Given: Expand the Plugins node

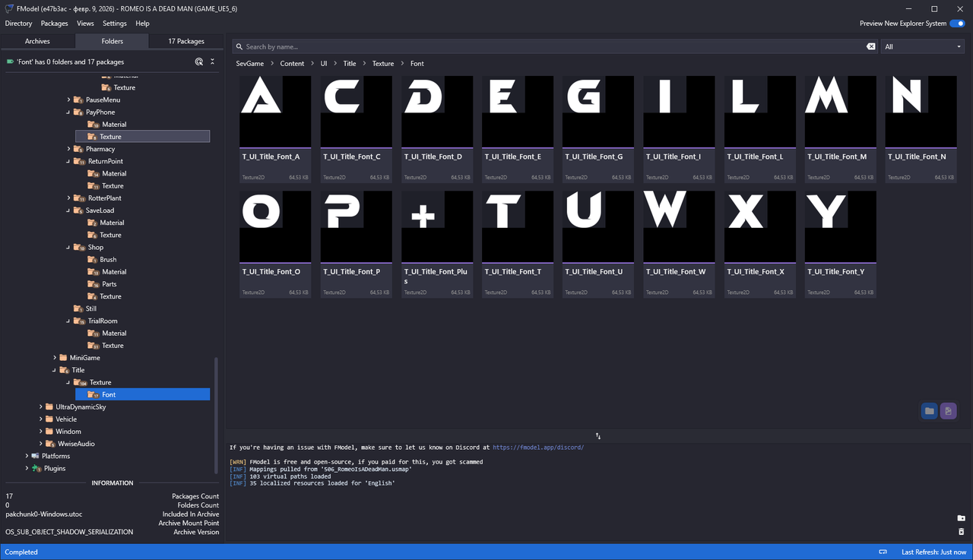Looking at the screenshot, I should pyautogui.click(x=27, y=468).
